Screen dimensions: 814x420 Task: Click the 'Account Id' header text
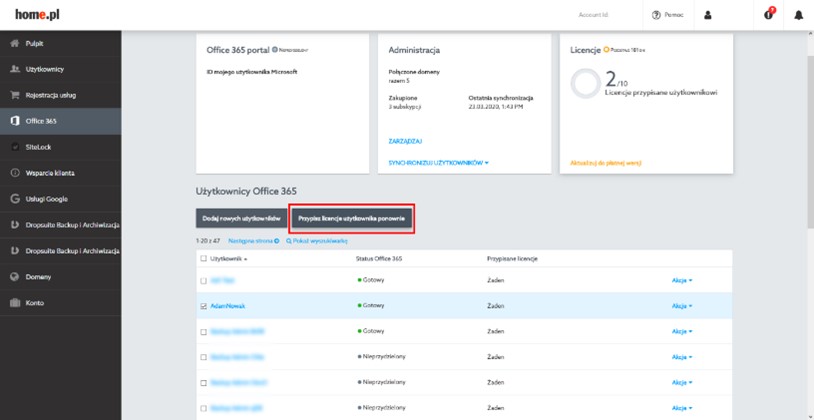pos(593,15)
